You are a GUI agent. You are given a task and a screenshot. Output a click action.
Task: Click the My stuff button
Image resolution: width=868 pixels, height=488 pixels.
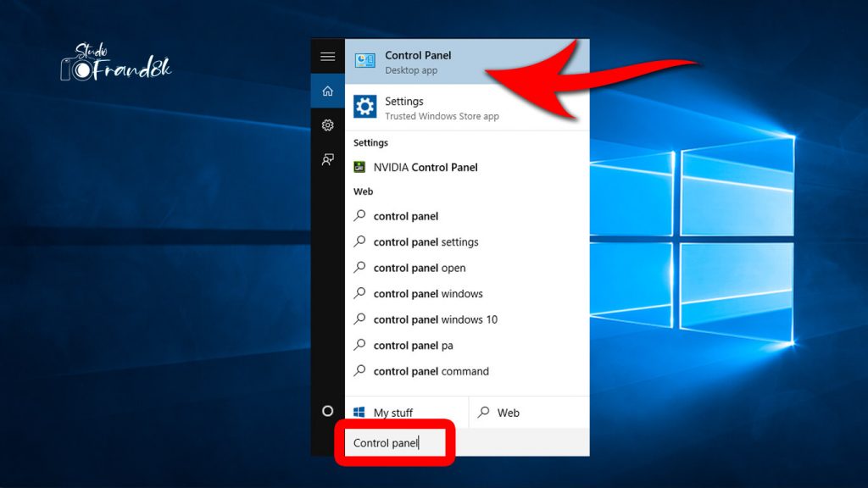click(x=392, y=412)
